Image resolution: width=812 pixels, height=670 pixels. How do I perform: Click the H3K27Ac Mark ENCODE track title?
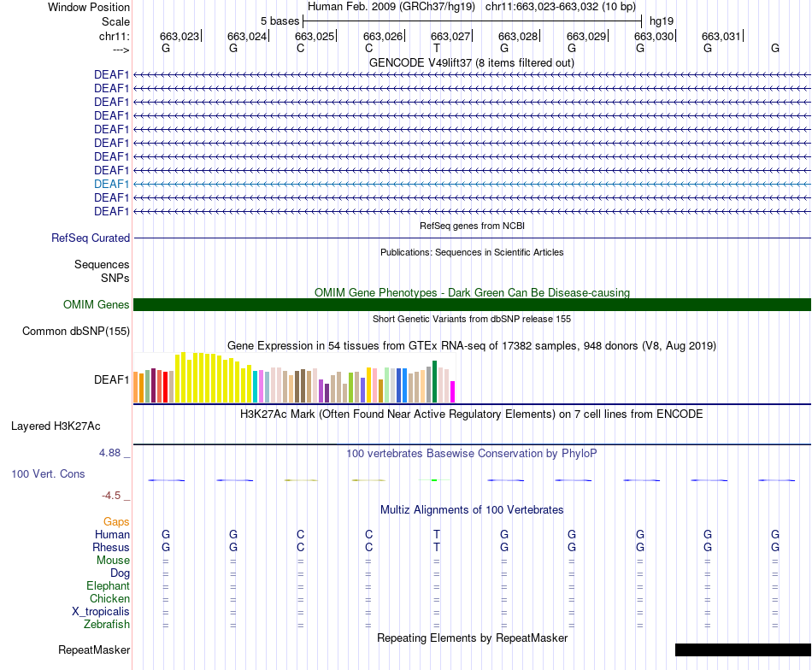[x=472, y=414]
